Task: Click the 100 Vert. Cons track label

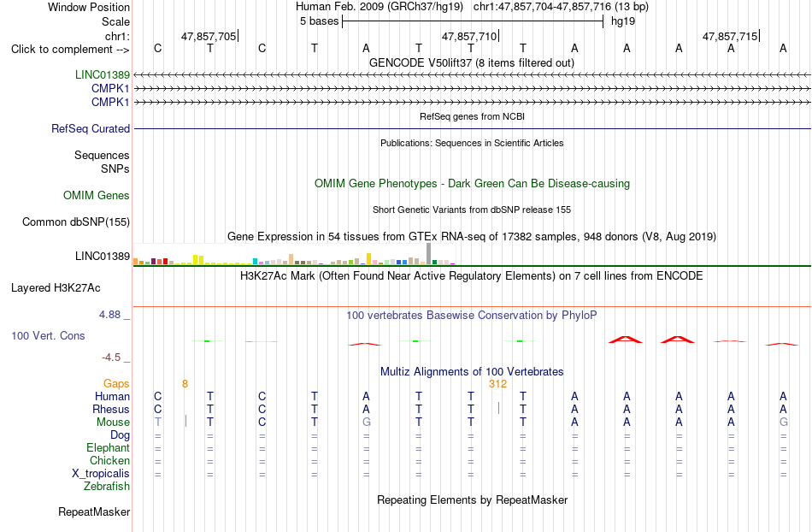Action: [x=48, y=335]
